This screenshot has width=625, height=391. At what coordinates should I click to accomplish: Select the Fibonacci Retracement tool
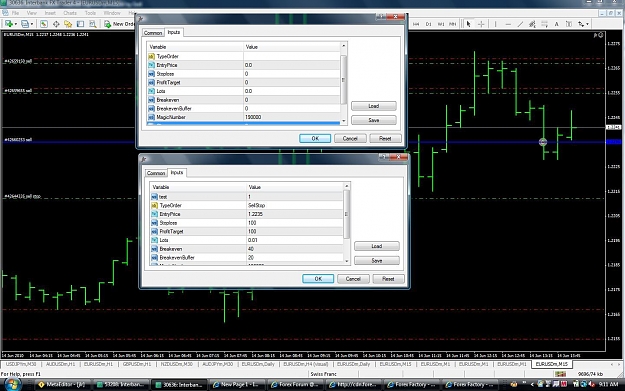pos(544,24)
